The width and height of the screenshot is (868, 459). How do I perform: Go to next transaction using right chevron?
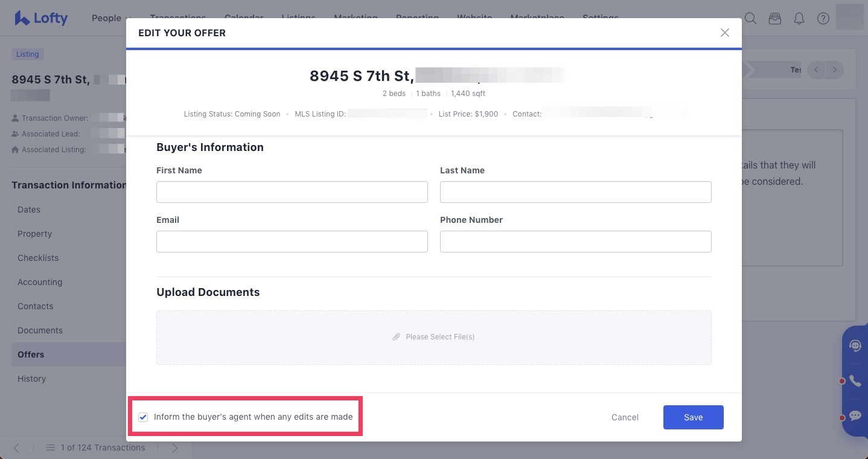pos(174,448)
